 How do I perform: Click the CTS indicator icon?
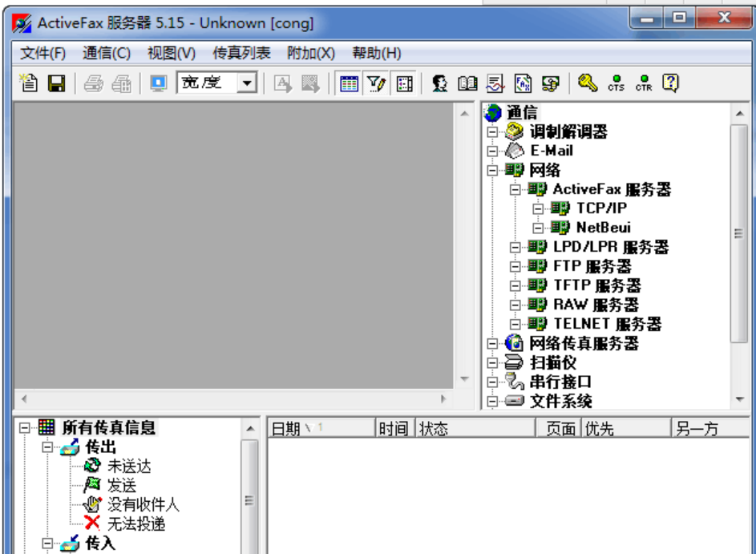click(616, 83)
